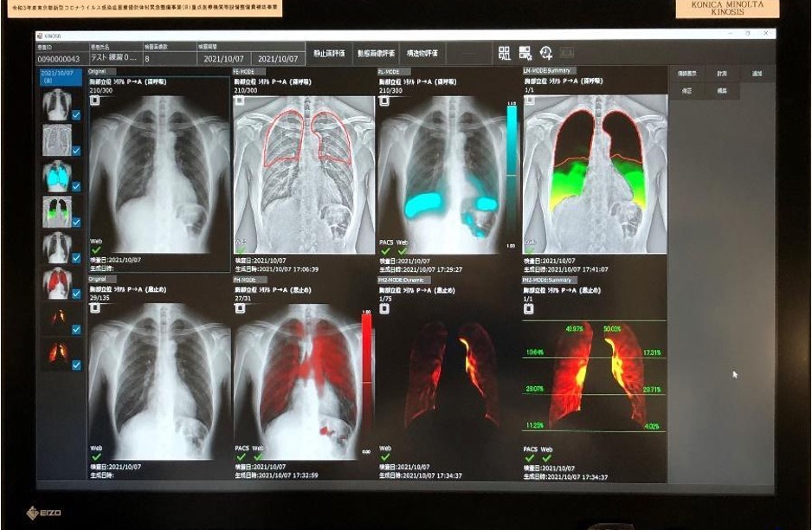
Task: Select the red lung overlay thumbnail
Action: click(x=56, y=283)
